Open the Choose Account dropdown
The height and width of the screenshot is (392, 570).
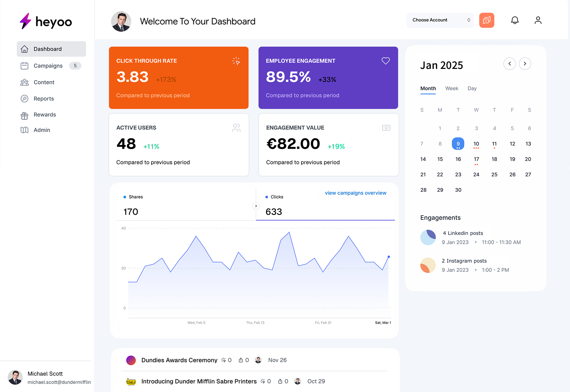point(440,20)
